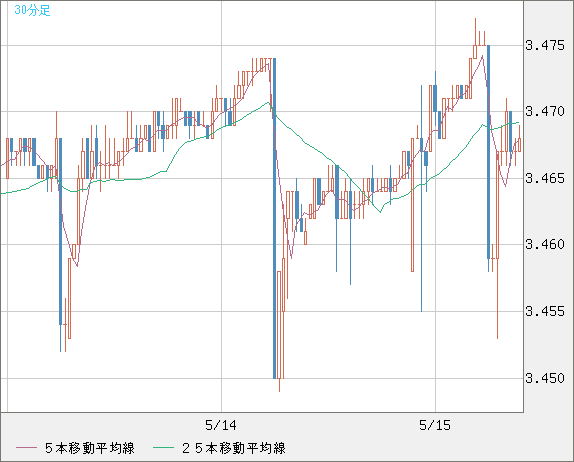Click the 25本移動平均線 legend text
The image size is (574, 462).
(234, 448)
